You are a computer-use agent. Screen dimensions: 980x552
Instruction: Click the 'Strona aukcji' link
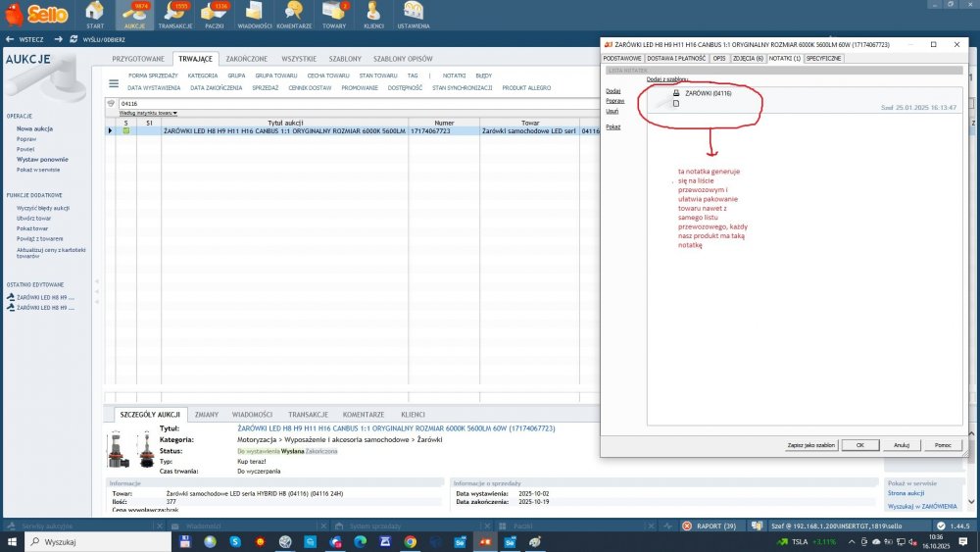pos(906,493)
